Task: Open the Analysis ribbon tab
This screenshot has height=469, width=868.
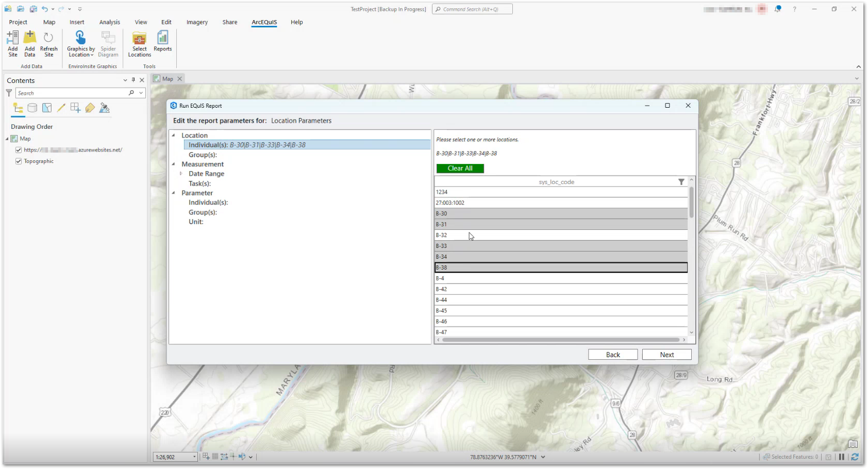Action: 110,22
